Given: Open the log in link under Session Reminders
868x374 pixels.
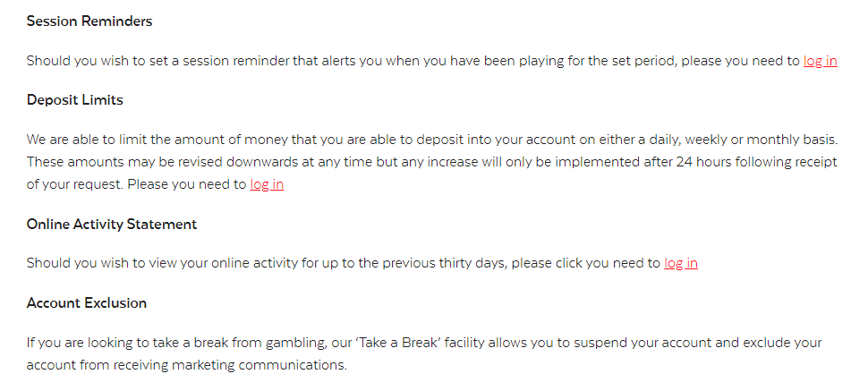Looking at the screenshot, I should click(x=820, y=61).
